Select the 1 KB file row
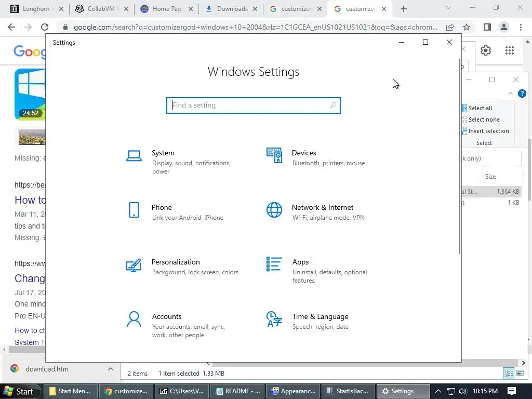Image resolution: width=532 pixels, height=399 pixels. (x=491, y=203)
